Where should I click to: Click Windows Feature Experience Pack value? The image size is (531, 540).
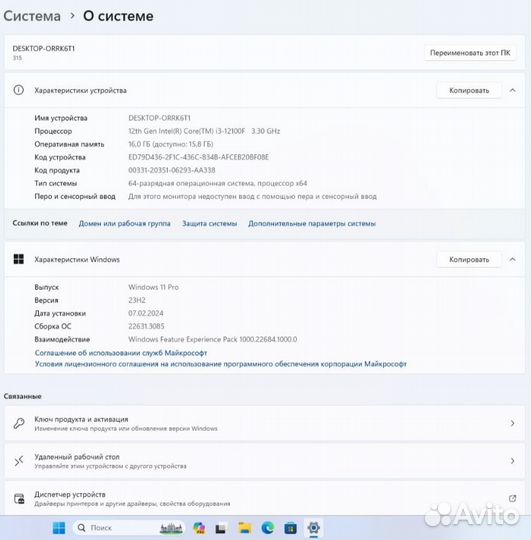(x=212, y=339)
